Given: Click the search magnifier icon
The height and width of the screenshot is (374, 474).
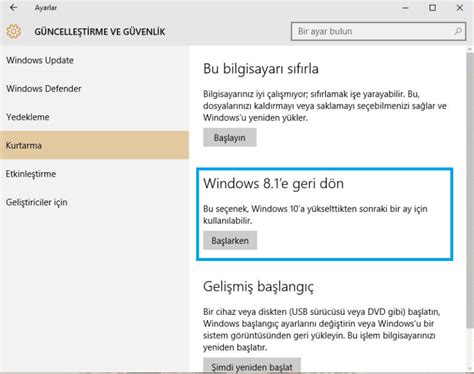Looking at the screenshot, I should coord(458,31).
